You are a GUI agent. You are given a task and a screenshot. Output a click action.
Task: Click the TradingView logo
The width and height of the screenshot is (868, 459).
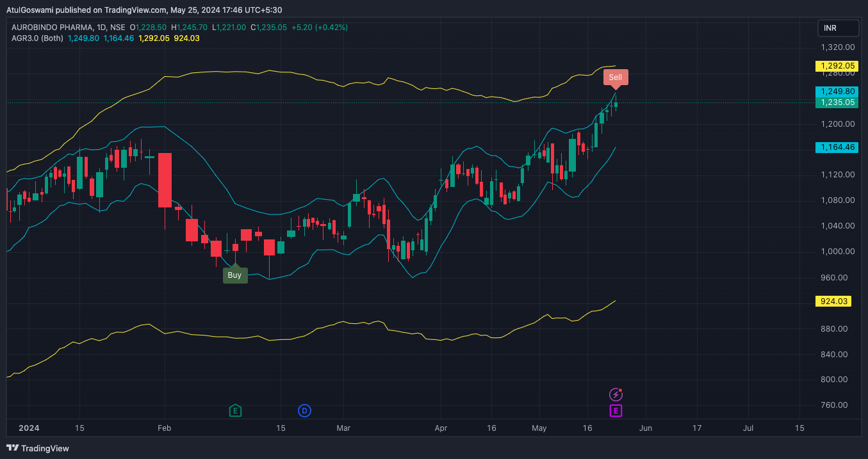coord(38,448)
